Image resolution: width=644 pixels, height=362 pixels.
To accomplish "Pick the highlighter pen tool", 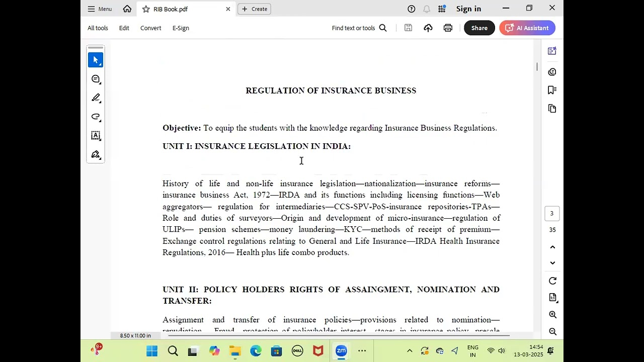I will (96, 98).
